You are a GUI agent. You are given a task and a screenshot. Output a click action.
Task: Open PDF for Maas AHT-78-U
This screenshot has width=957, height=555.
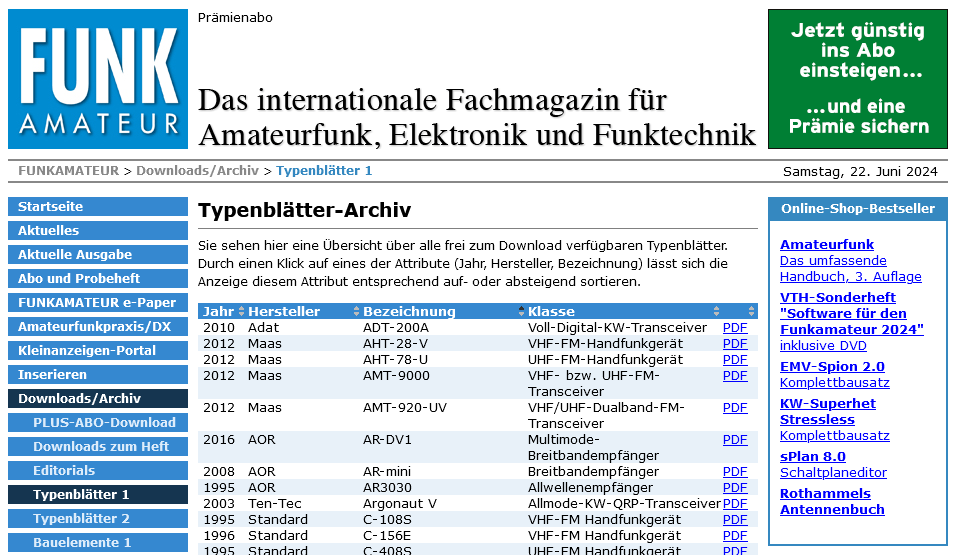click(x=735, y=360)
